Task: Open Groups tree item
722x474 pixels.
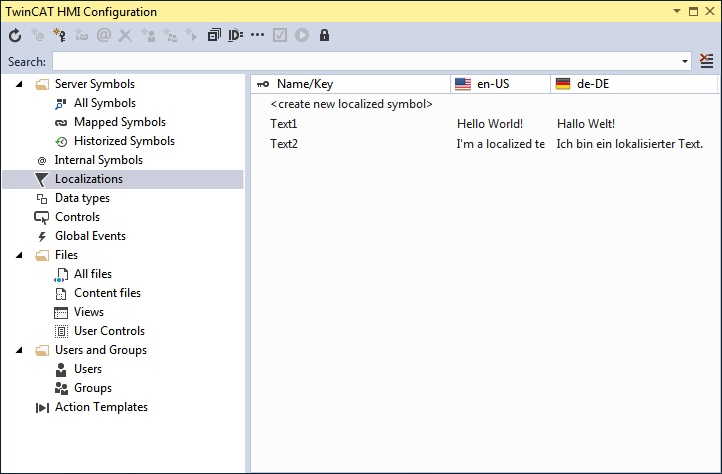Action: tap(93, 388)
